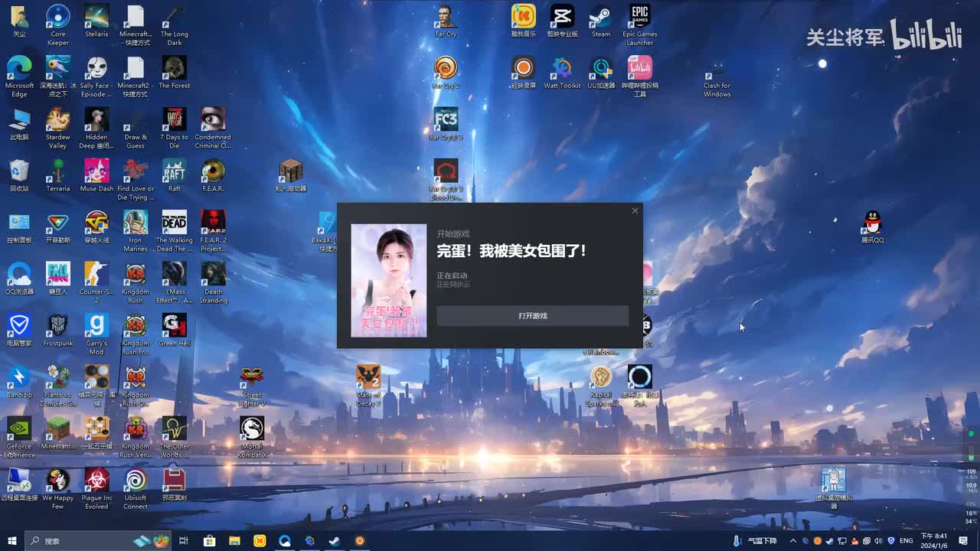
Task: Select the Microsoft Edge desktop icon
Action: point(19,77)
